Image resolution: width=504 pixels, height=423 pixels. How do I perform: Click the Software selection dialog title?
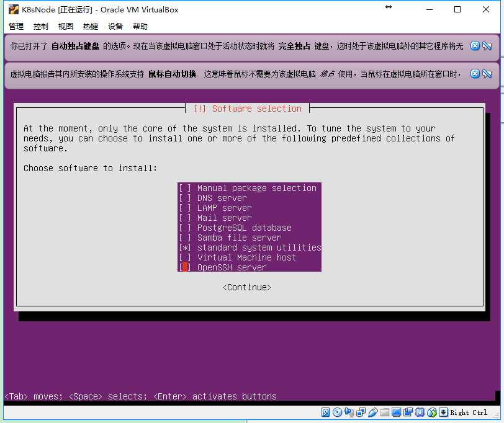(x=248, y=109)
